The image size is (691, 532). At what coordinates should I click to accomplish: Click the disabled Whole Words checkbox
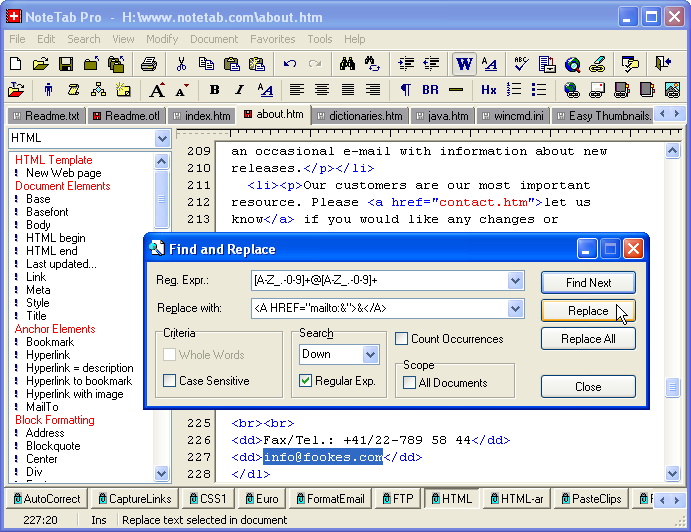coord(169,354)
